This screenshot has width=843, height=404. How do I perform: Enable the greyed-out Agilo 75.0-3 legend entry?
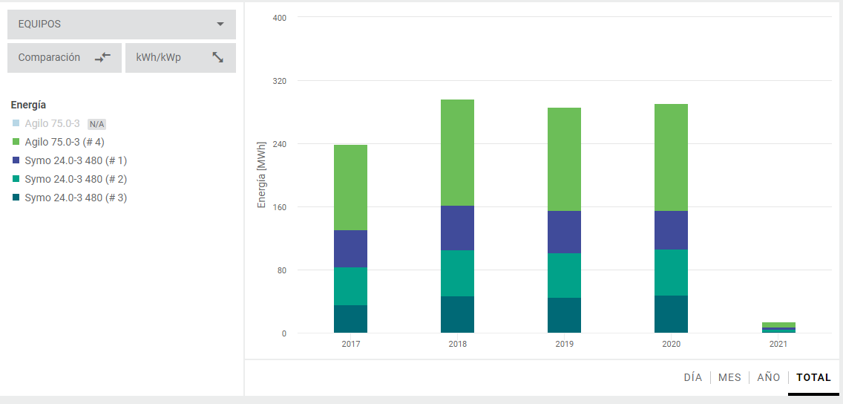pos(52,124)
